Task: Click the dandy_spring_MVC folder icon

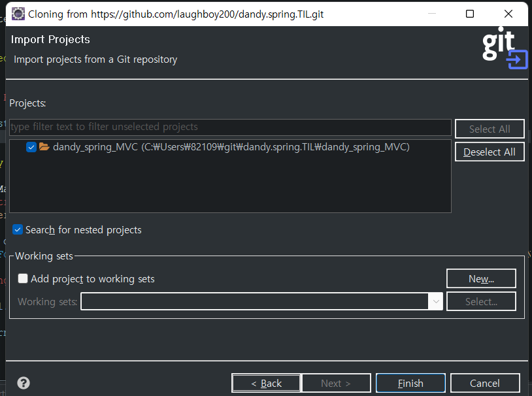Action: tap(44, 147)
